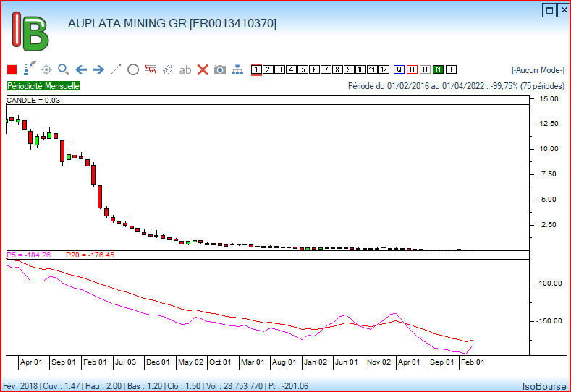Click the AUPLATA MINING GR title
The width and height of the screenshot is (571, 392).
pos(172,24)
